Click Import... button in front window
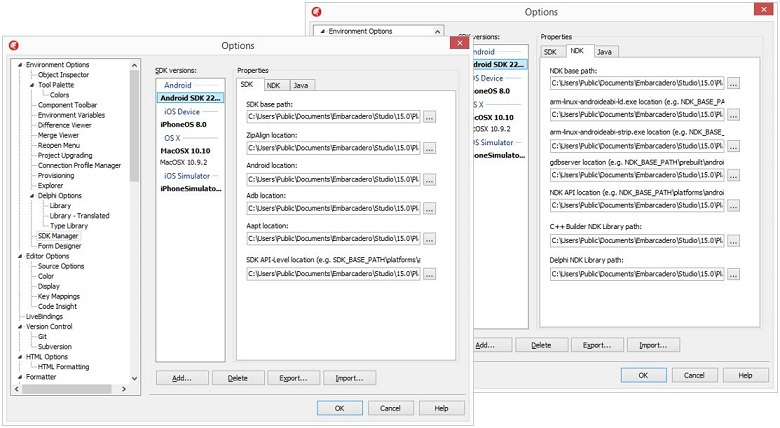The height and width of the screenshot is (428, 780). click(x=349, y=378)
